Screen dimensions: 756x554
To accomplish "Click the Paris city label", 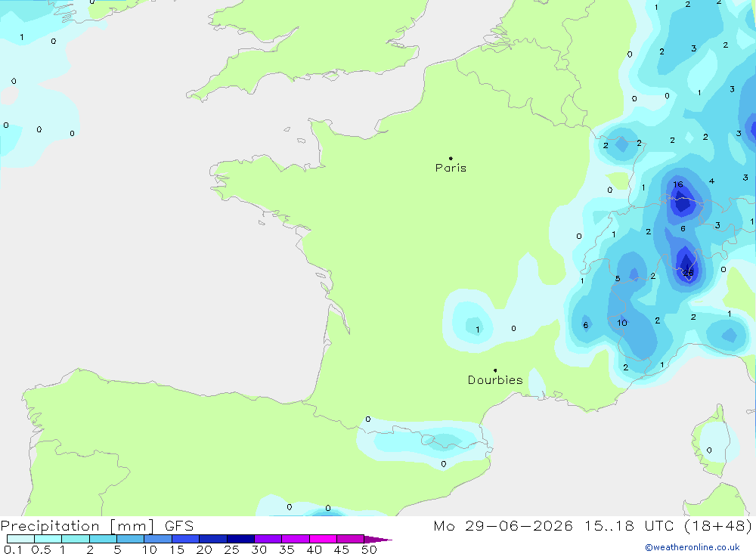I will click(451, 168).
